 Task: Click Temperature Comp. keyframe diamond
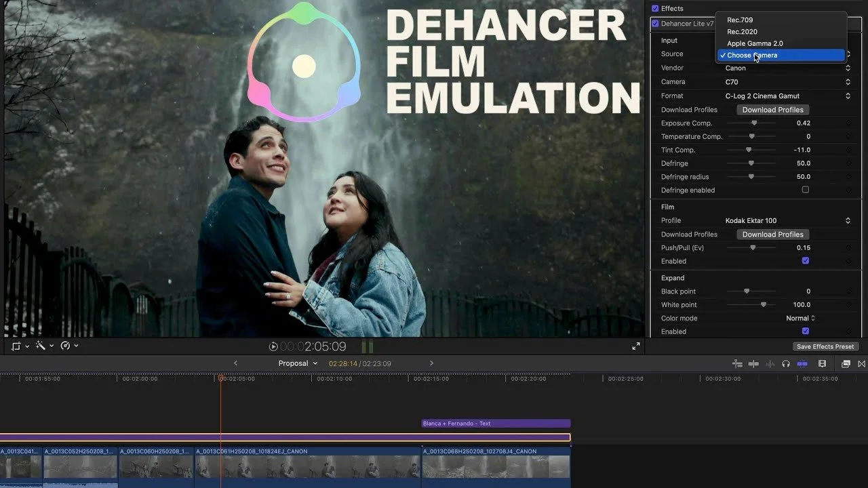[x=848, y=137]
